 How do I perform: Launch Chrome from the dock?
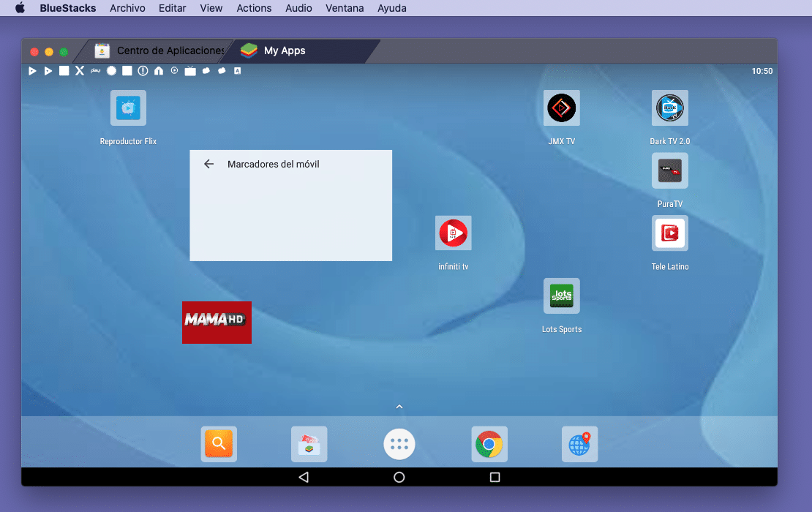[489, 443]
